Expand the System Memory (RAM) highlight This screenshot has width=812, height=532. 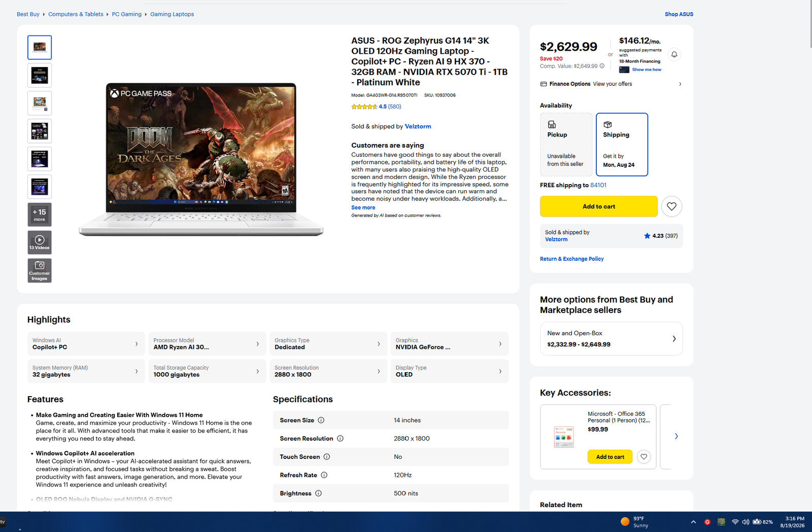click(86, 371)
